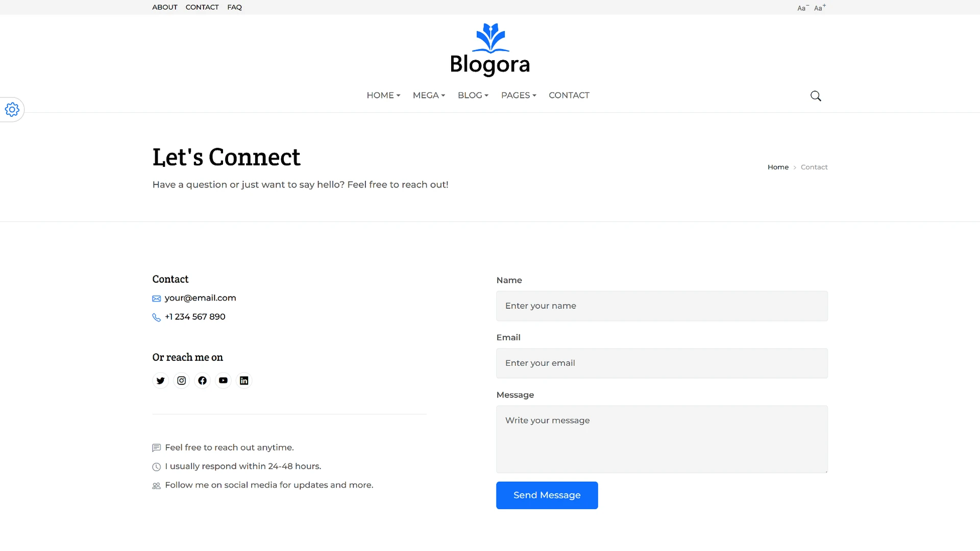This screenshot has height=551, width=980.
Task: Go to Home via breadcrumb
Action: 778,167
